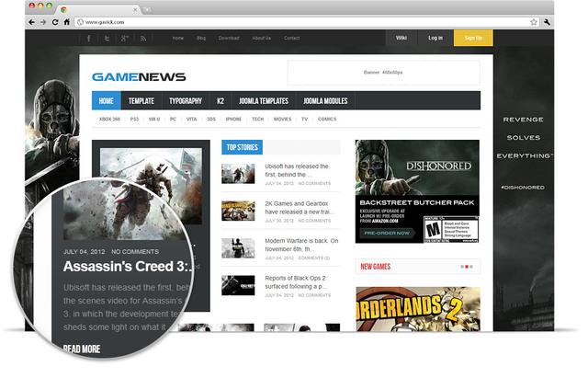Image resolution: width=588 pixels, height=378 pixels.
Task: Bookmark page with star icon
Action: click(x=533, y=22)
